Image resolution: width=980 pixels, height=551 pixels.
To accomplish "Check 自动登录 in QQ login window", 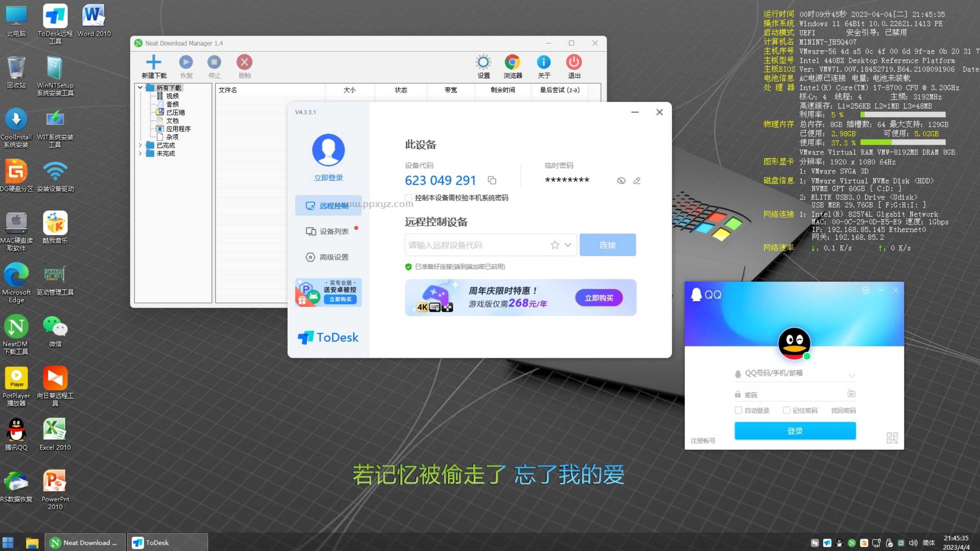I will pyautogui.click(x=738, y=410).
